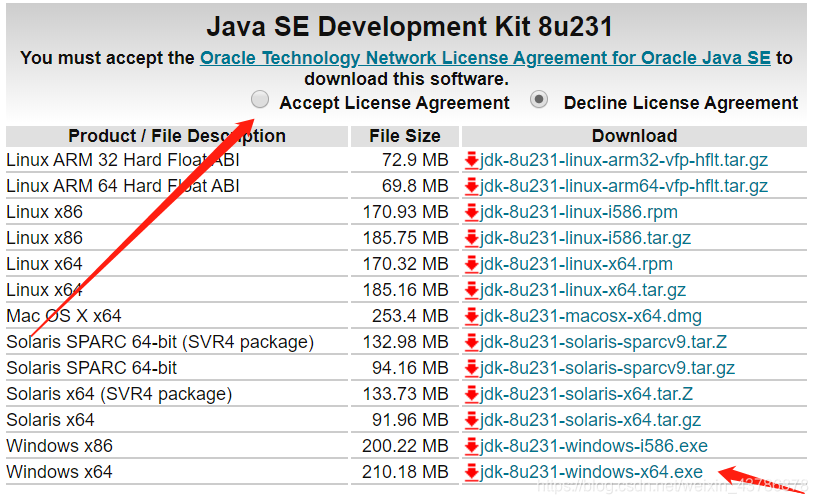Click the download arrow icon beside linux-x64.tar.gz
Image resolution: width=818 pixels, height=504 pixels.
pyautogui.click(x=472, y=290)
